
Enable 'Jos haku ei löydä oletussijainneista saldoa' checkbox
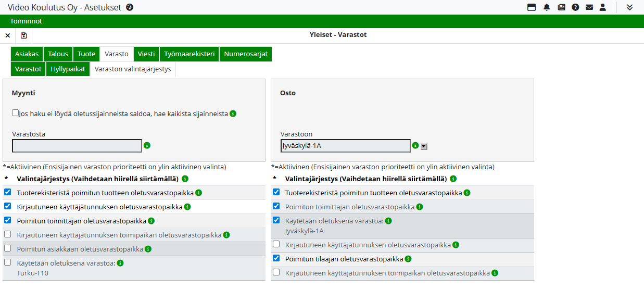(x=15, y=112)
